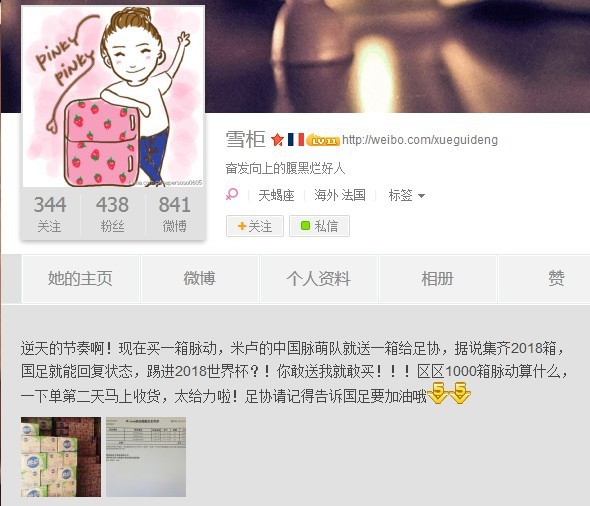Click the green icon on 私信 button
Screen dimensions: 590x506
305,226
